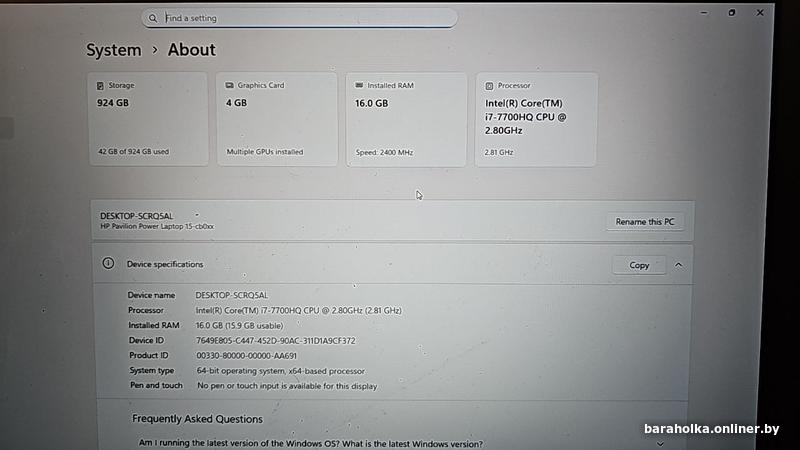Focus the Find a setting search box

click(x=299, y=18)
